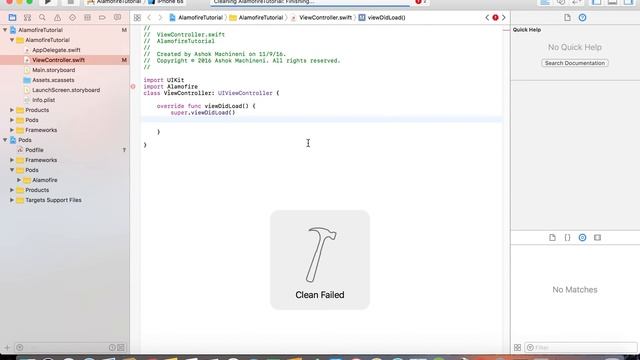Open the Project navigator folder icon
This screenshot has width=640, height=360.
(12, 18)
